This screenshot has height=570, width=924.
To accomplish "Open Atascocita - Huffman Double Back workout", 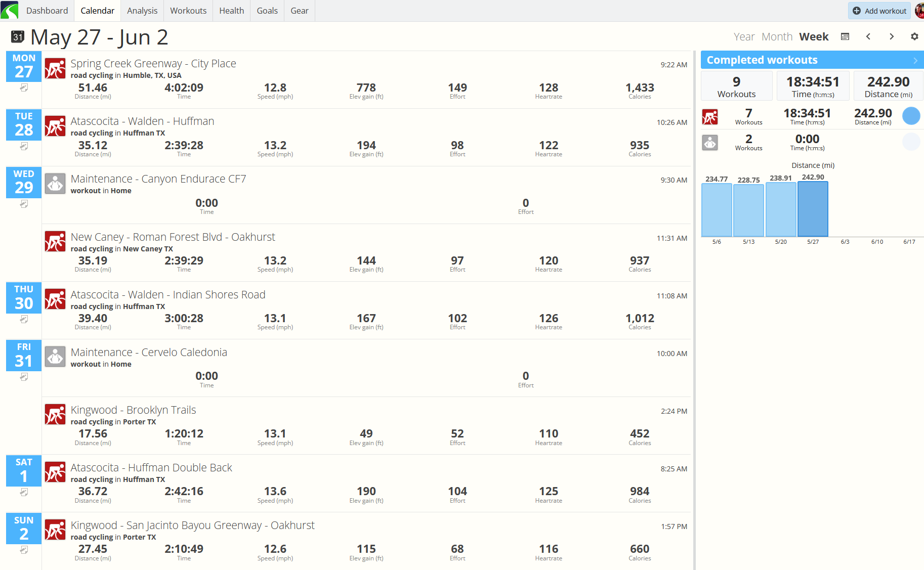I will tap(151, 467).
